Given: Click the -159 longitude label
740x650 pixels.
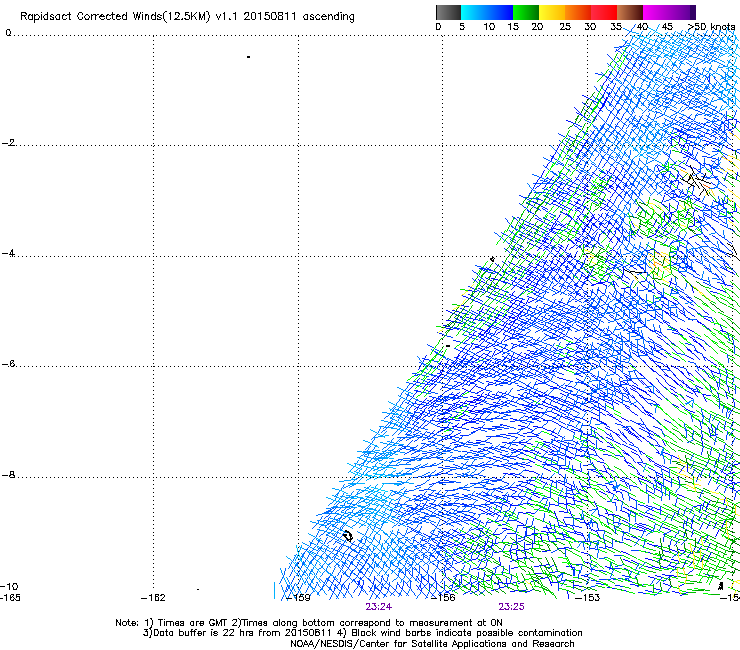Looking at the screenshot, I should click(x=299, y=598).
